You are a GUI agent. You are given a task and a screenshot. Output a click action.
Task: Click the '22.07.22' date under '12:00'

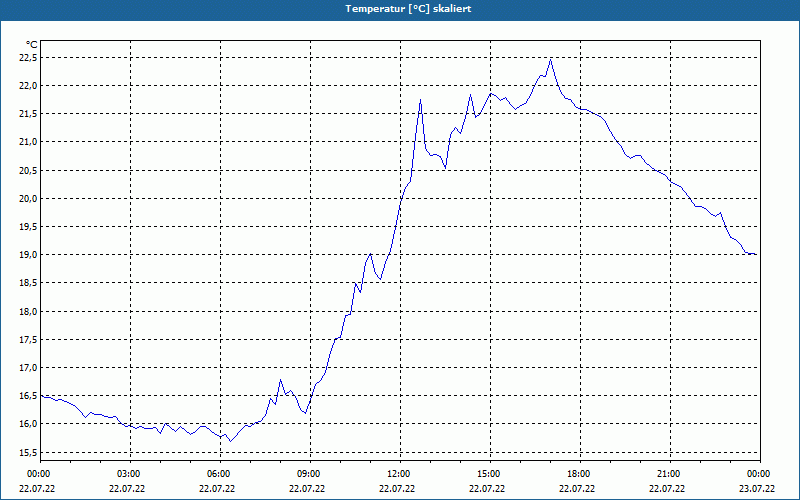[x=397, y=489]
